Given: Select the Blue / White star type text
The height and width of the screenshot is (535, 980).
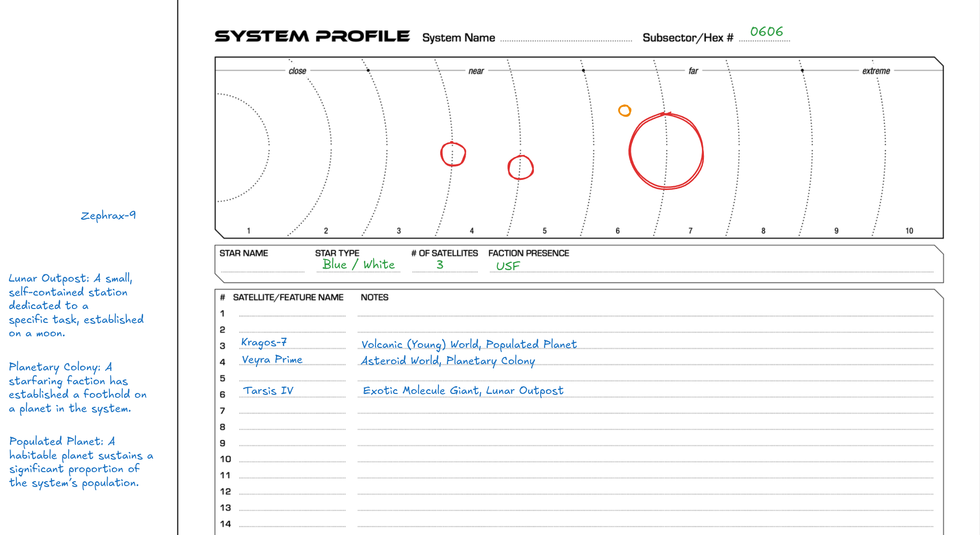Looking at the screenshot, I should [x=358, y=264].
